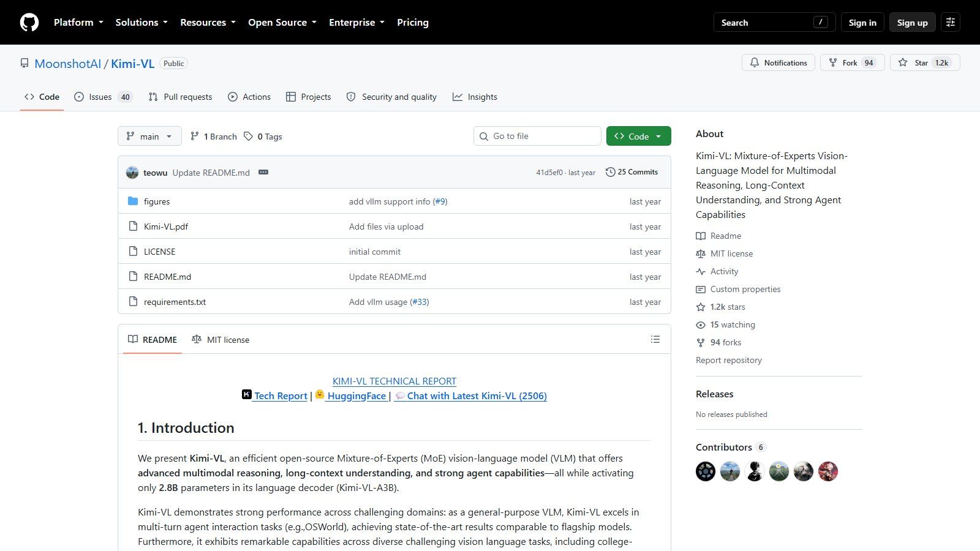Switch to Security and quality tab
Image resolution: width=980 pixels, height=551 pixels.
(391, 97)
